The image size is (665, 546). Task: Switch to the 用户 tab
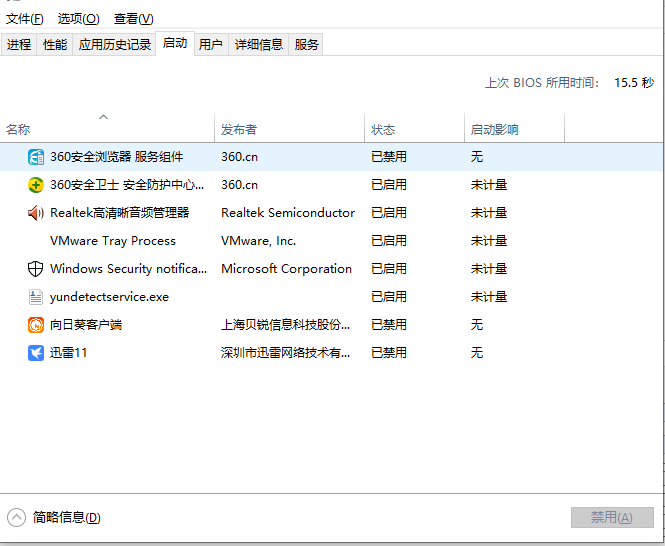pos(211,45)
